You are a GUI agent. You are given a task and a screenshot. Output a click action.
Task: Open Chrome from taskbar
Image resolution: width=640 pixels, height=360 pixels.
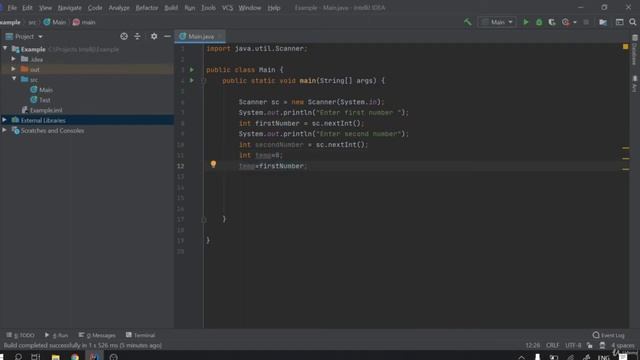pos(75,357)
